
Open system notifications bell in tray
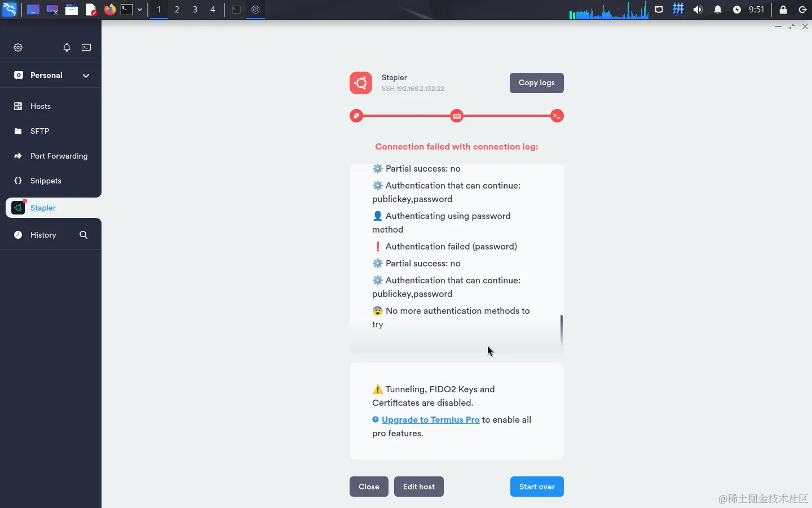point(718,10)
